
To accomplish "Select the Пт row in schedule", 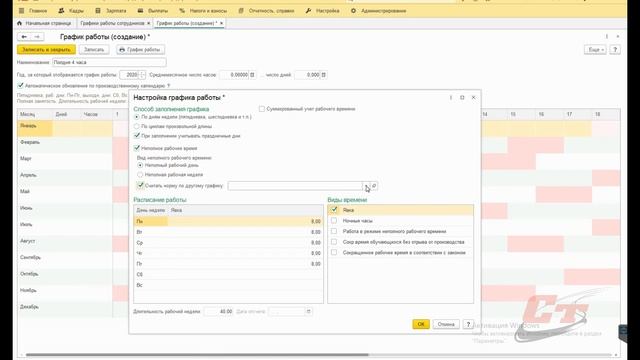I will pos(228,264).
